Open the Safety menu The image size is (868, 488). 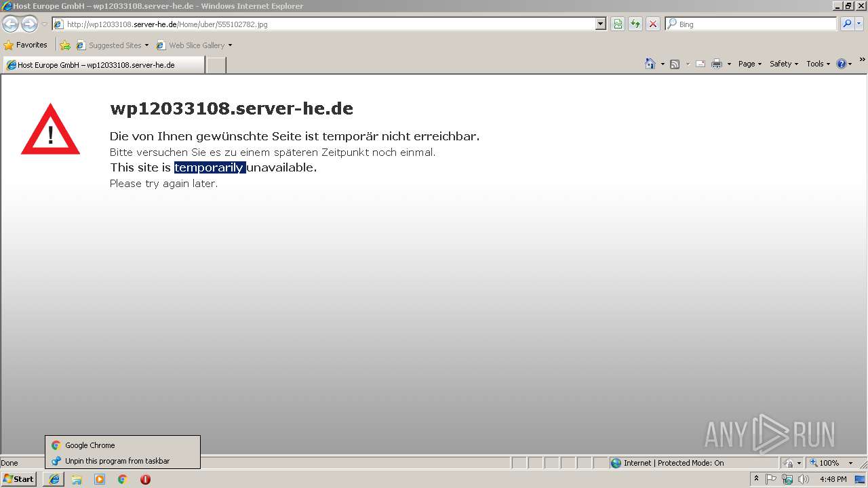[x=784, y=64]
